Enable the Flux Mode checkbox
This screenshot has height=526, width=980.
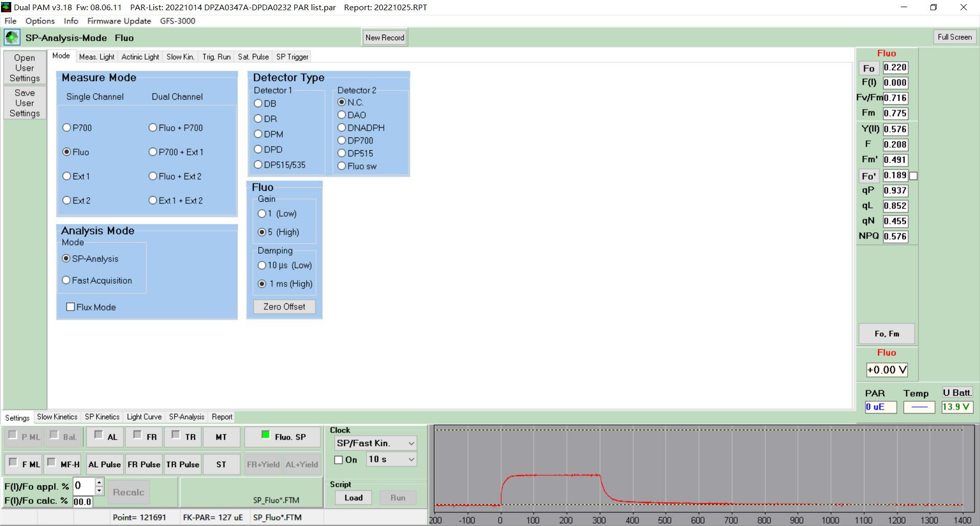(x=71, y=307)
